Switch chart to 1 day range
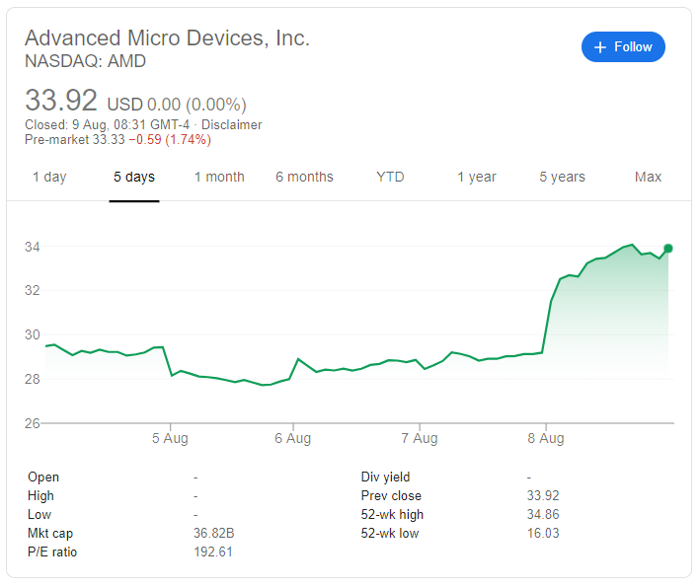The height and width of the screenshot is (588, 700). (x=49, y=178)
